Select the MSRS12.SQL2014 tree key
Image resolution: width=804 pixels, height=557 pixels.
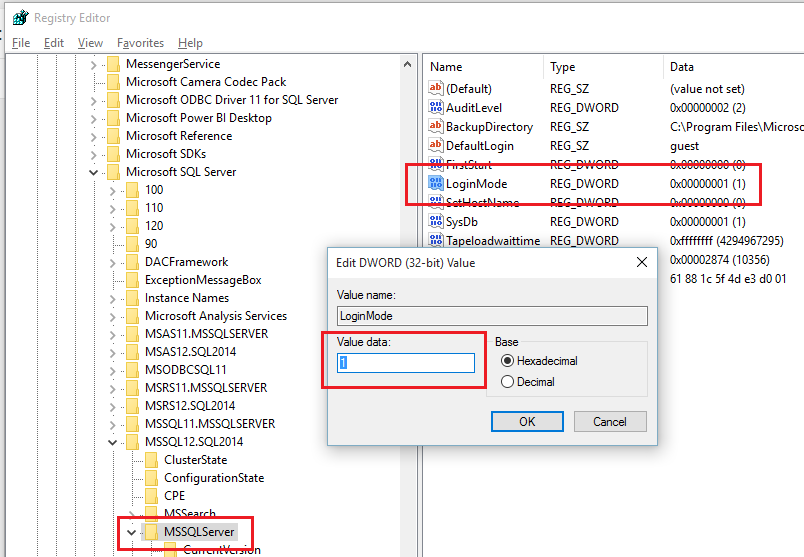(190, 405)
